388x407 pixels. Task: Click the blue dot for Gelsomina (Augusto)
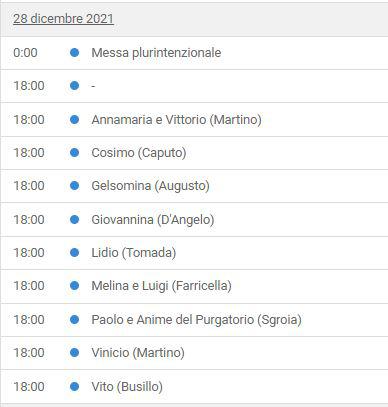pyautogui.click(x=75, y=186)
